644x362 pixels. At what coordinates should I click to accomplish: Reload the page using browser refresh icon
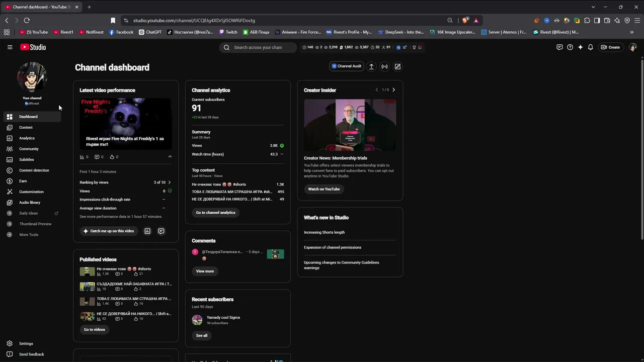tap(27, 21)
